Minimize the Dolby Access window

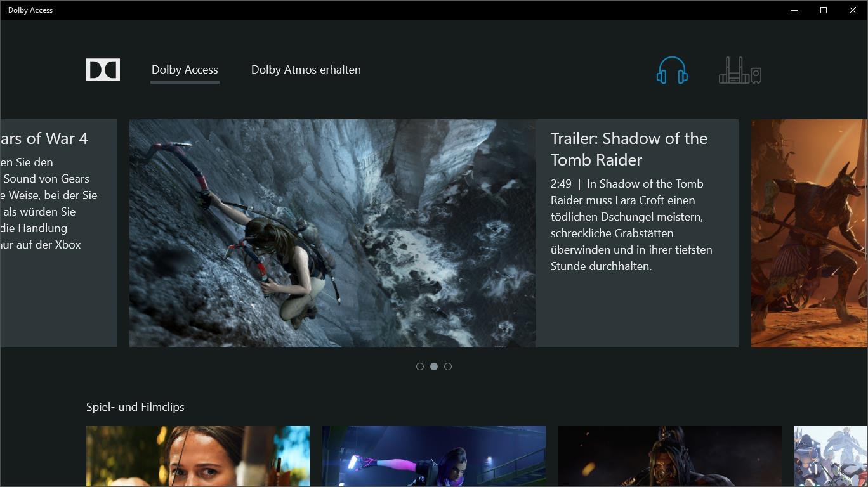pos(794,10)
